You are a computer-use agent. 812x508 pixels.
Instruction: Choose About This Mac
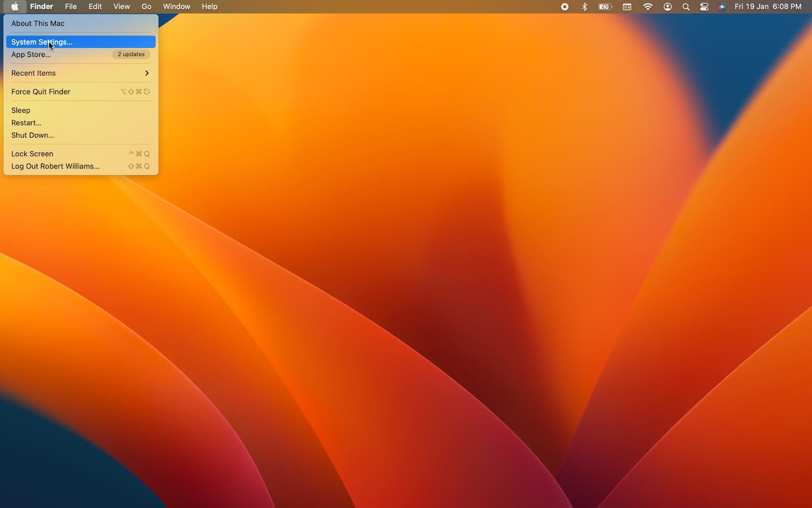(81, 23)
